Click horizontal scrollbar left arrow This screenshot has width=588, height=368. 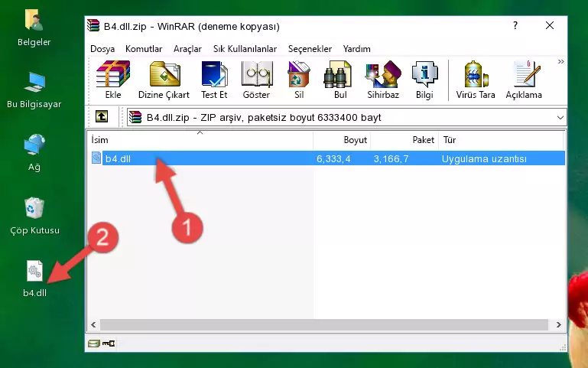93,324
